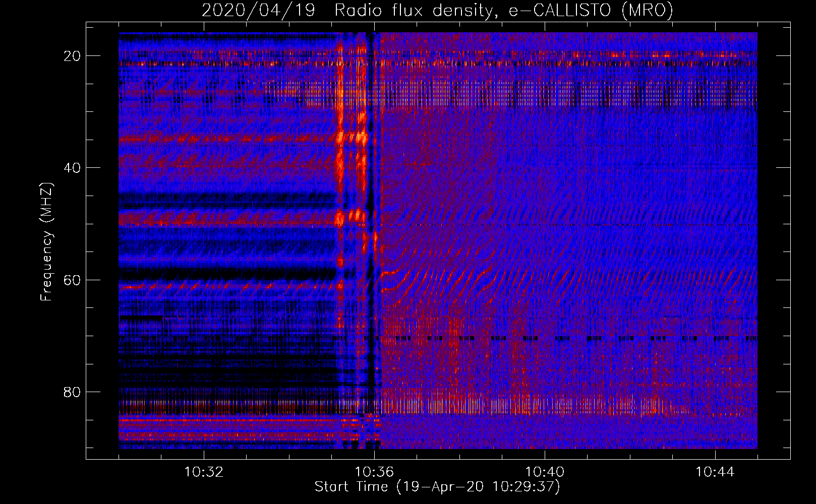Screen dimensions: 816x504
Task: Click the 10:44 time tick label
Action: tap(715, 472)
